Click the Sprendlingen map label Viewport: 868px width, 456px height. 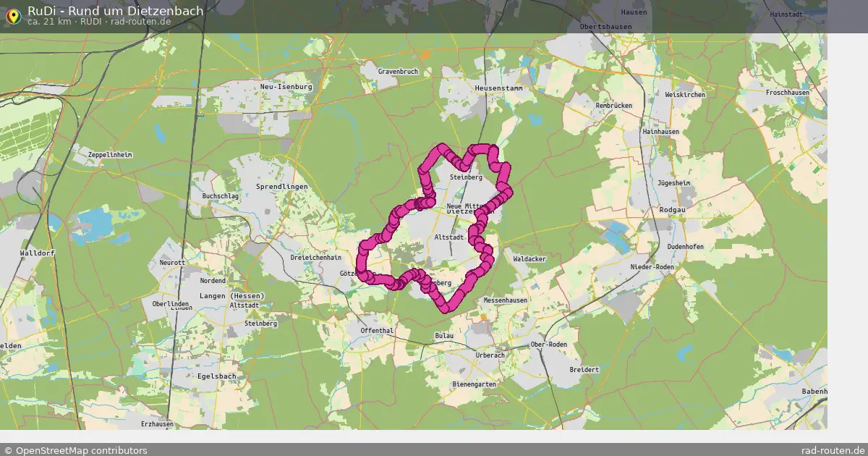coord(281,186)
